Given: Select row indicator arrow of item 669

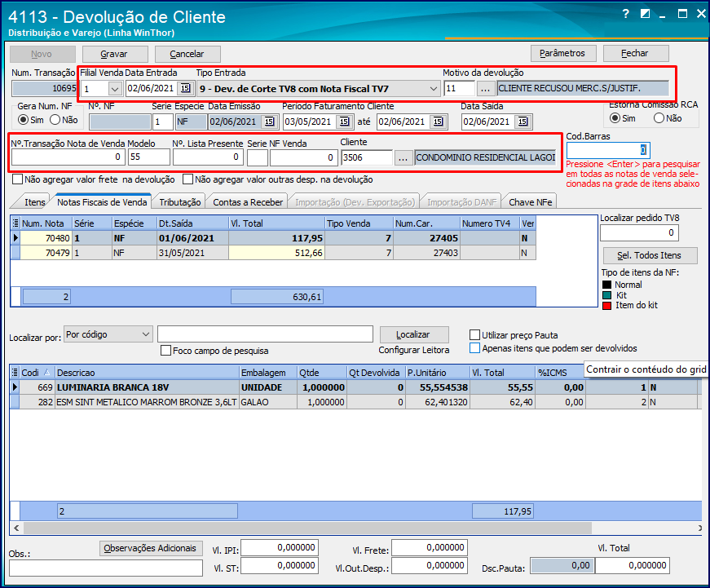Looking at the screenshot, I should coord(15,387).
